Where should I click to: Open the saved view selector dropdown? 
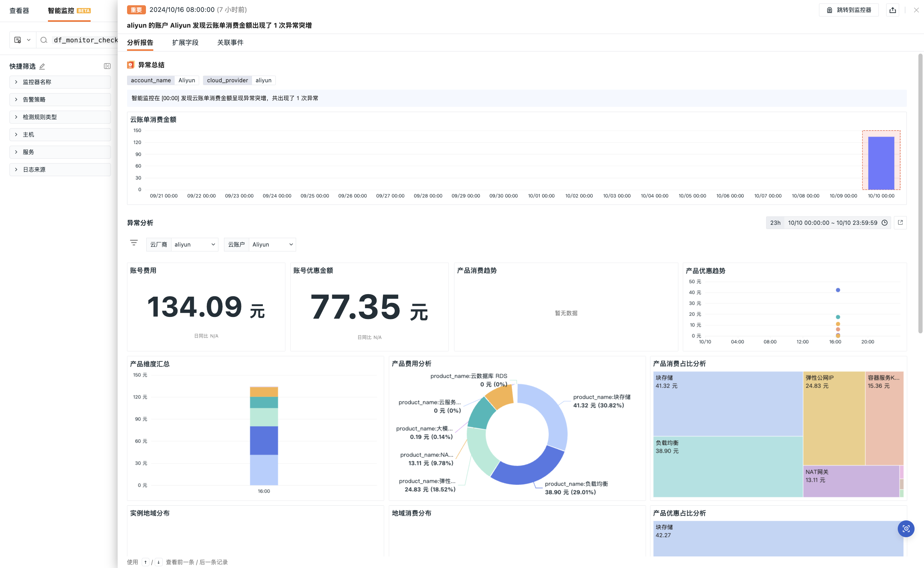click(22, 40)
